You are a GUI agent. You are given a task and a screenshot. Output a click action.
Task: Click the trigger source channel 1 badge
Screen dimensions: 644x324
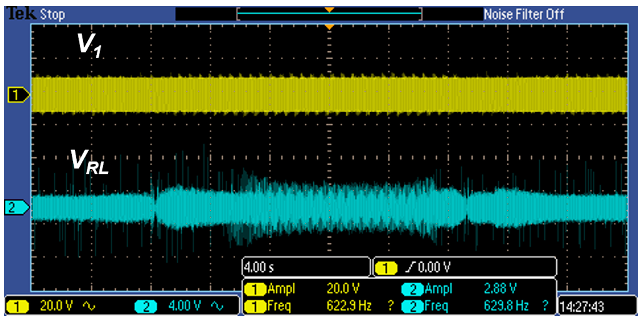[386, 268]
